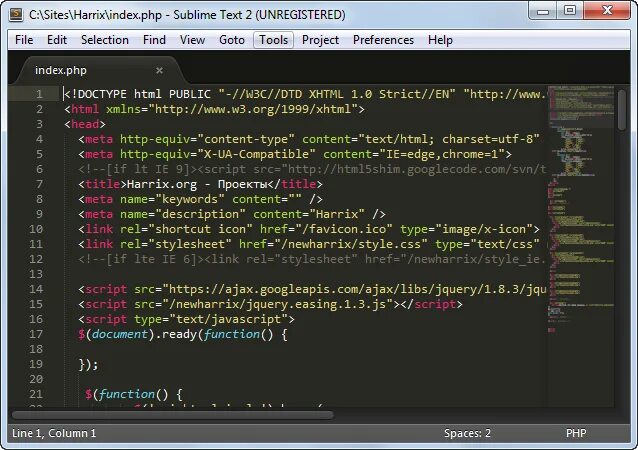This screenshot has width=638, height=450.
Task: Click line number 1 in gutter
Action: click(x=39, y=94)
